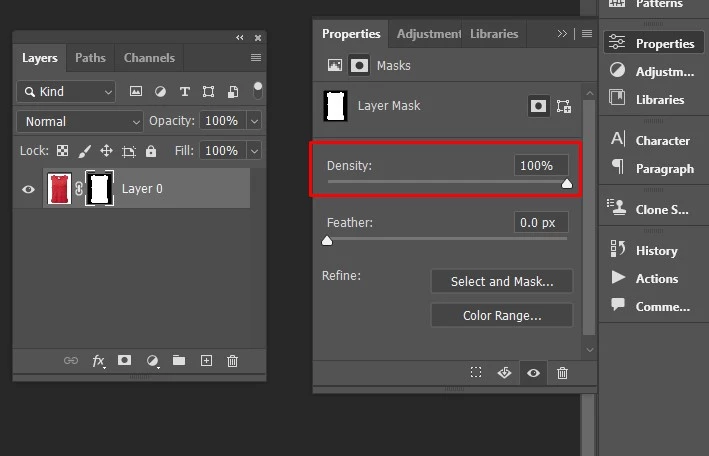Click Fill 100% field
The height and width of the screenshot is (456, 709).
pyautogui.click(x=222, y=151)
